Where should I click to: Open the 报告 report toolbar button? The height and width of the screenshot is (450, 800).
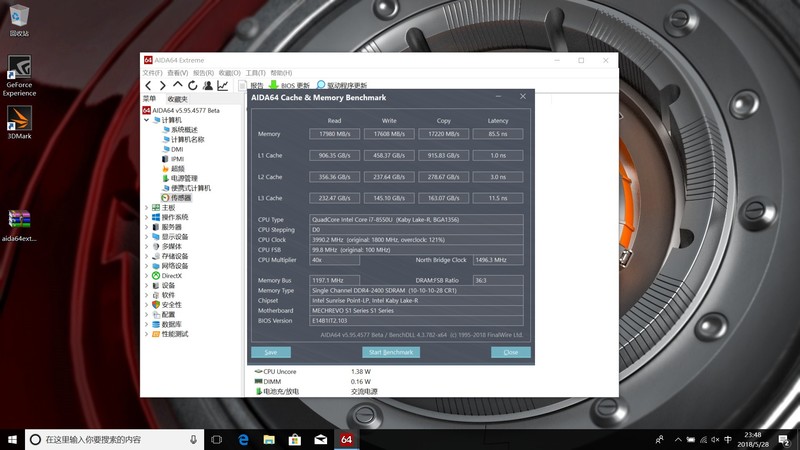point(251,85)
